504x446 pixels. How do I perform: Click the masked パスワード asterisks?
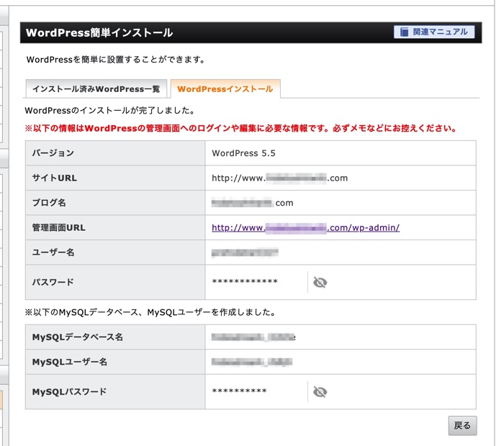pyautogui.click(x=245, y=282)
